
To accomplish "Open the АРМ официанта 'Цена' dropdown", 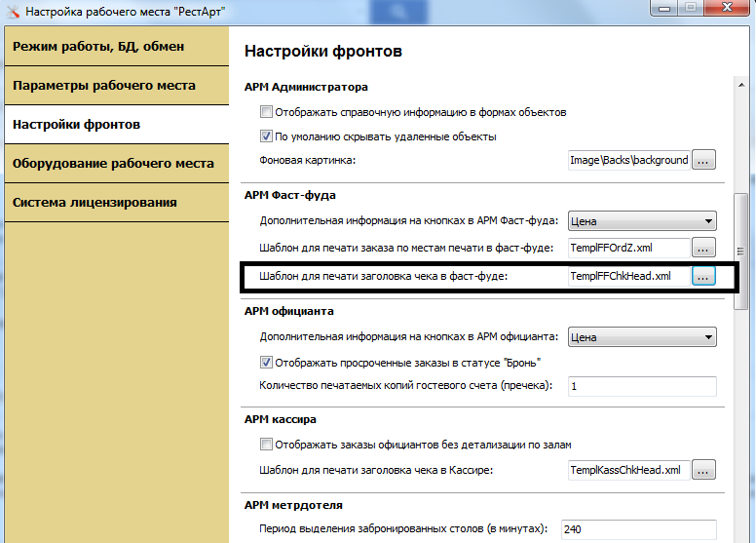I will click(x=642, y=337).
